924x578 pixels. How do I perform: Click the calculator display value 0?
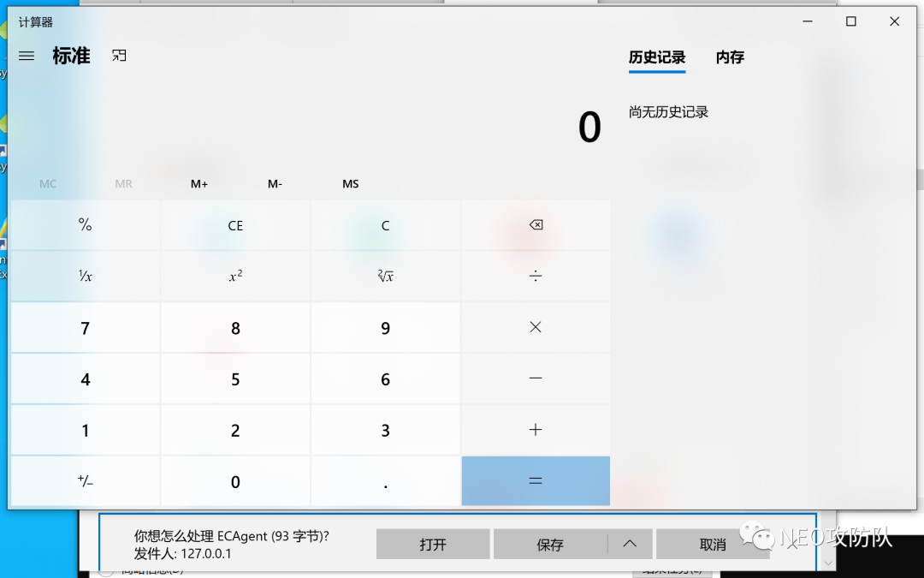(589, 128)
